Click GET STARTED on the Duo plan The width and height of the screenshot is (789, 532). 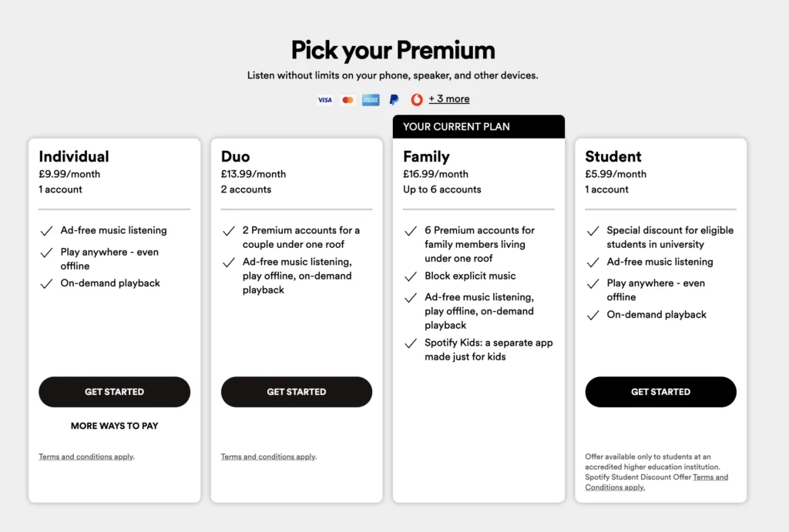point(296,392)
